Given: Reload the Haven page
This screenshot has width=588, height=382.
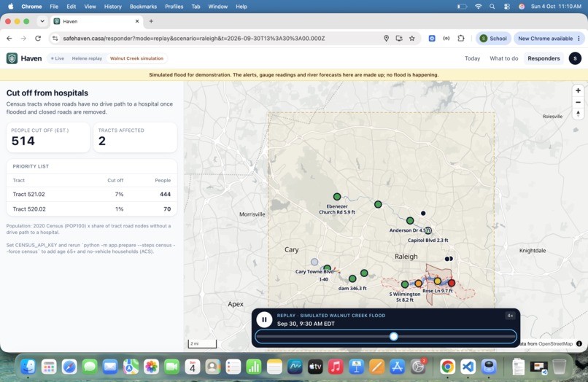Looking at the screenshot, I should click(38, 38).
